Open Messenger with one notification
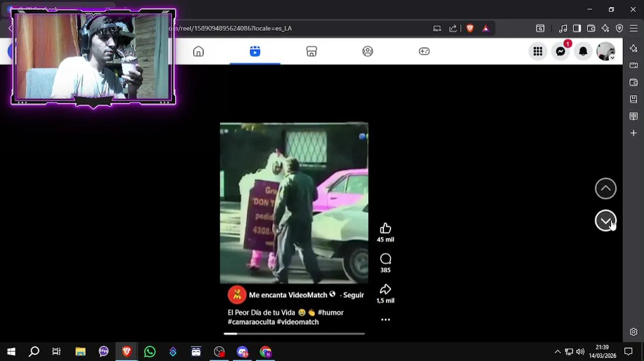 click(x=560, y=51)
